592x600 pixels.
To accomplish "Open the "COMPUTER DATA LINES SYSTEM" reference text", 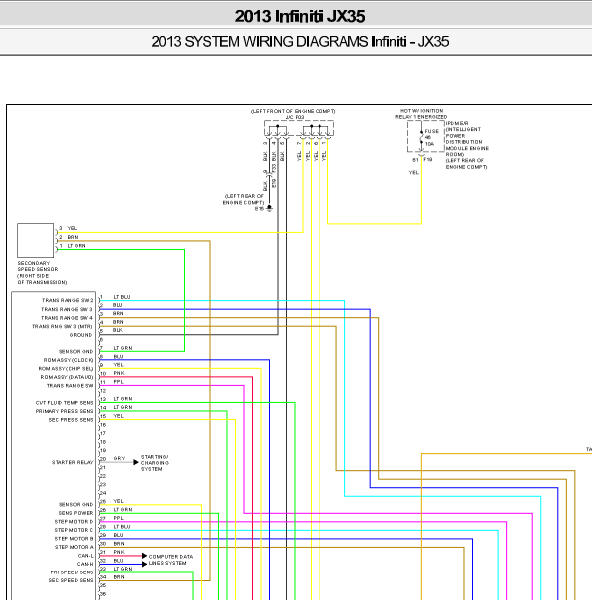I will click(x=171, y=560).
